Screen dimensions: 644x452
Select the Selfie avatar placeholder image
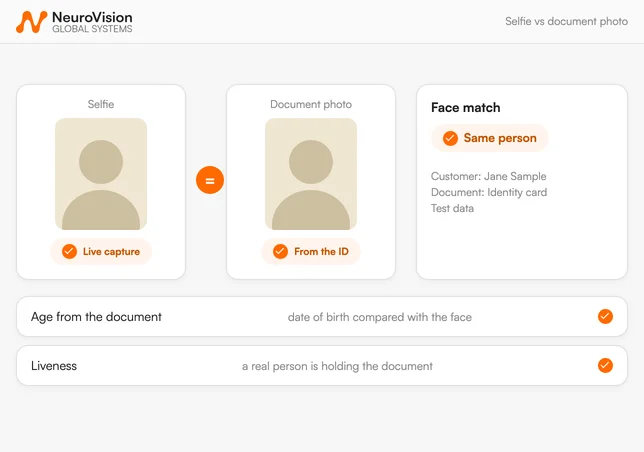point(101,174)
